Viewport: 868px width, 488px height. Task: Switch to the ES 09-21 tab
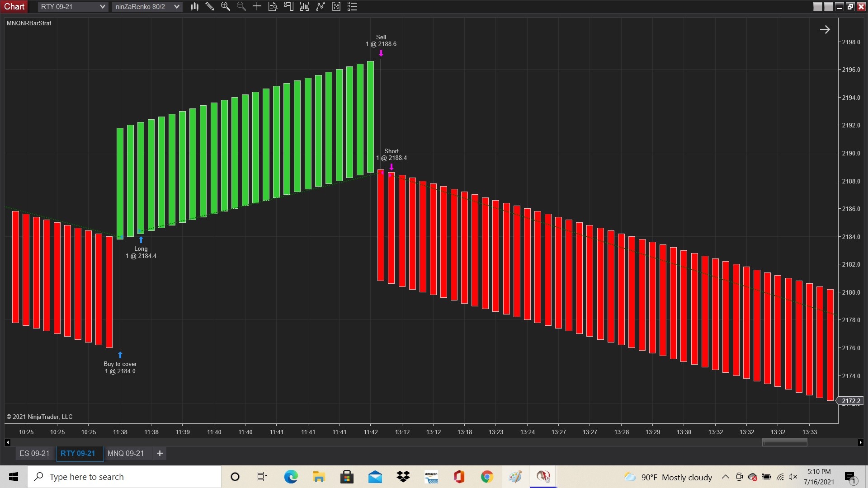coord(34,453)
